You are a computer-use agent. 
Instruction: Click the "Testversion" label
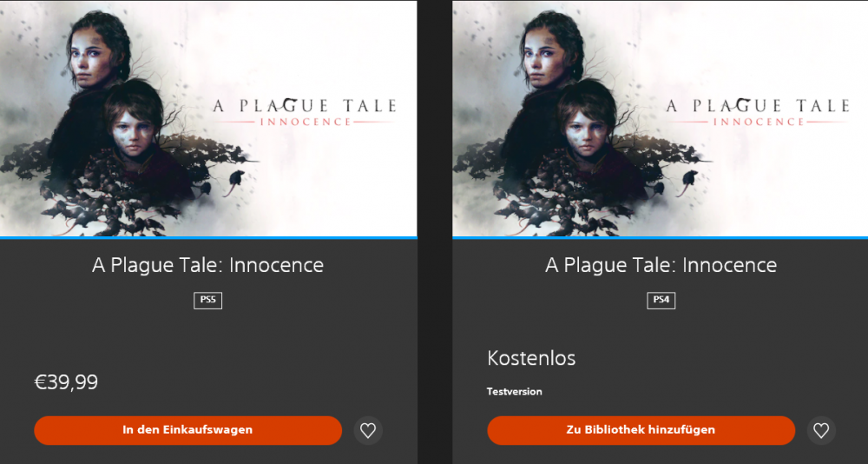click(515, 392)
